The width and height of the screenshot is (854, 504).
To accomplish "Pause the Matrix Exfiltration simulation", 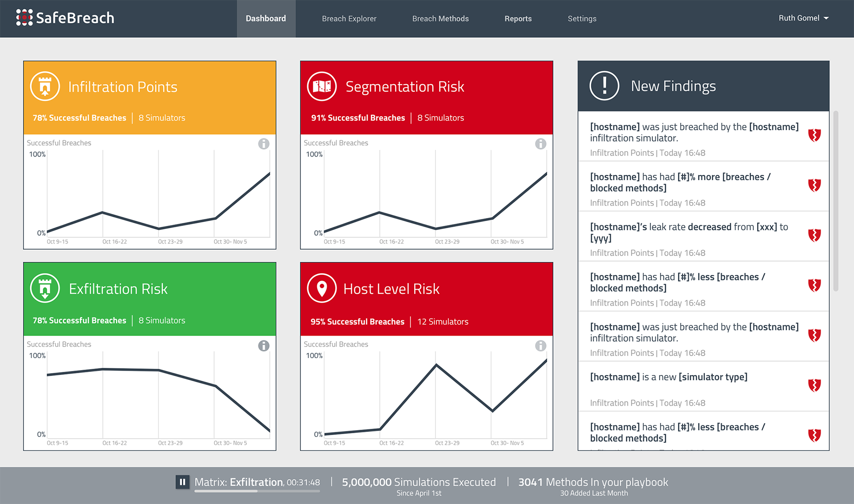I will pos(182,482).
